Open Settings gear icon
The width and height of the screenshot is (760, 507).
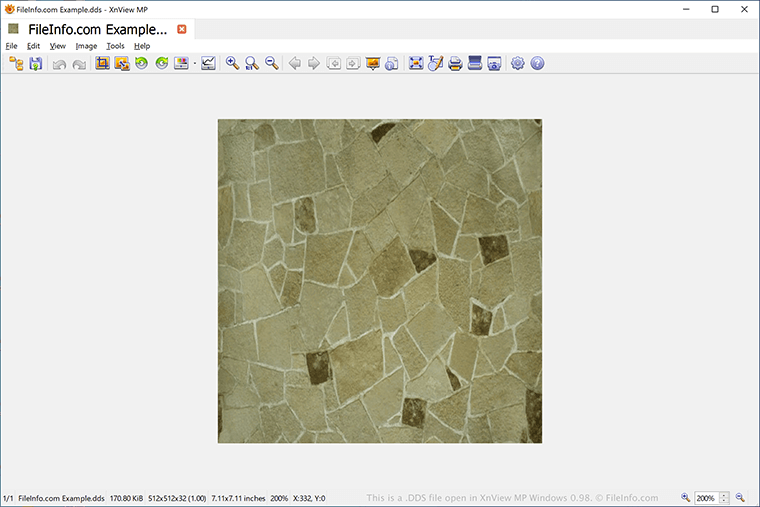pyautogui.click(x=518, y=63)
